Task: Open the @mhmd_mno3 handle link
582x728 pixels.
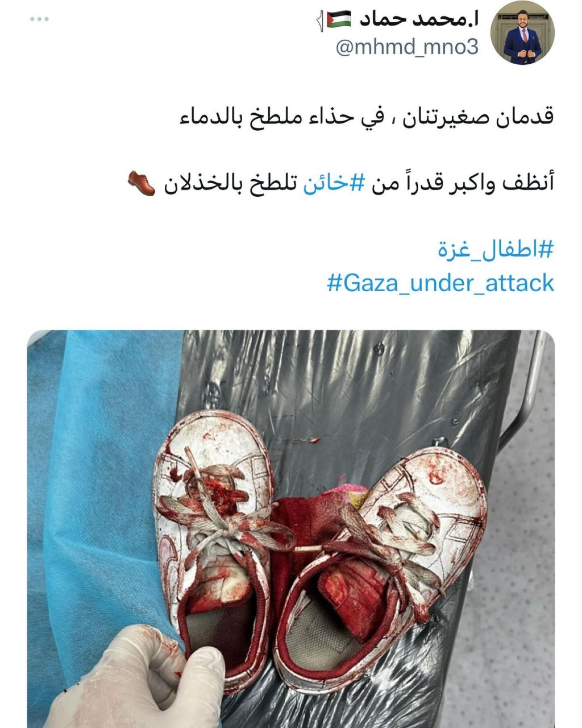Action: (x=407, y=48)
